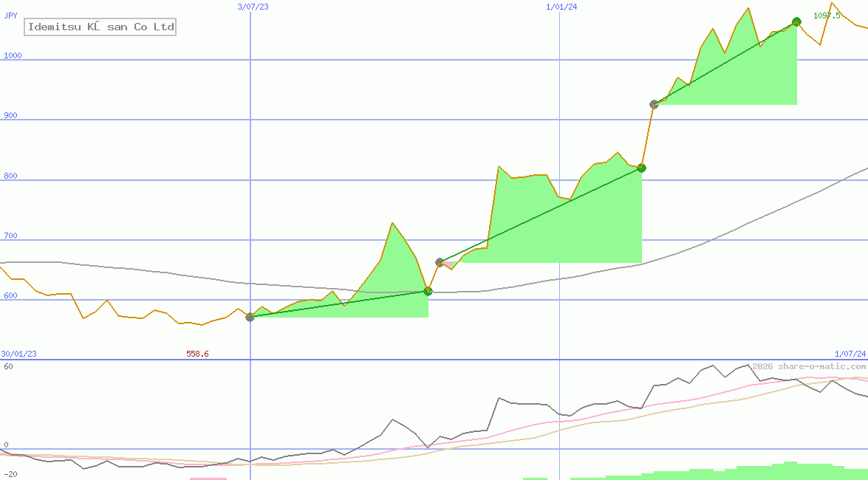Viewport: 868px width, 480px height.
Task: Click the 700 price axis label
Action: [11, 236]
